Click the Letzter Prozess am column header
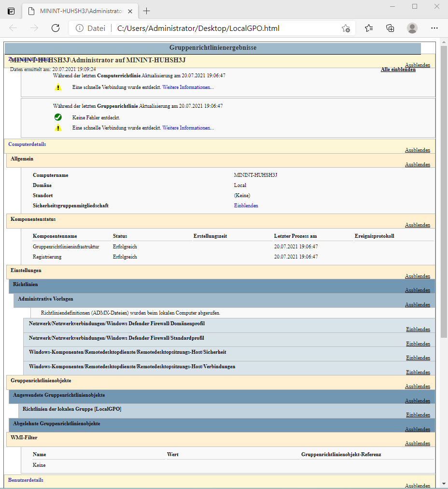This screenshot has width=448, height=489. click(295, 236)
